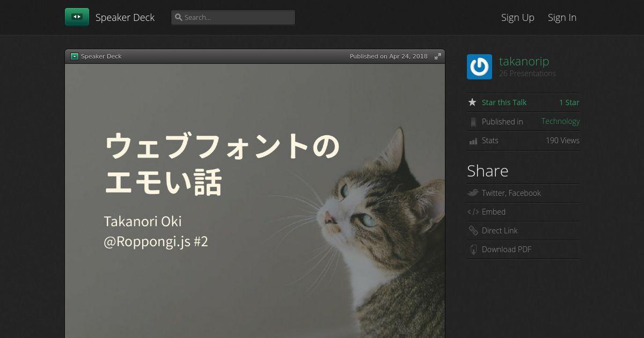Screen dimensions: 644x338
Task: Click the takanorip avatar image
Action: [x=479, y=67]
